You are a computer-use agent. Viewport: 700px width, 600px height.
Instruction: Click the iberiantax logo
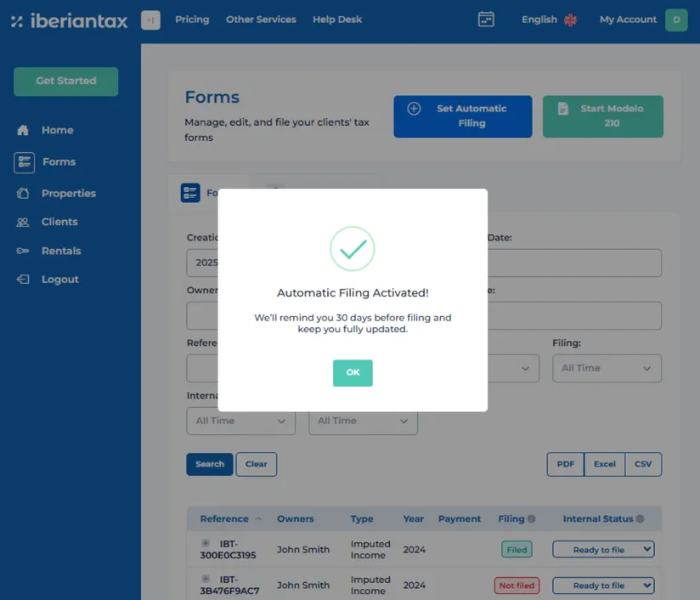[68, 20]
